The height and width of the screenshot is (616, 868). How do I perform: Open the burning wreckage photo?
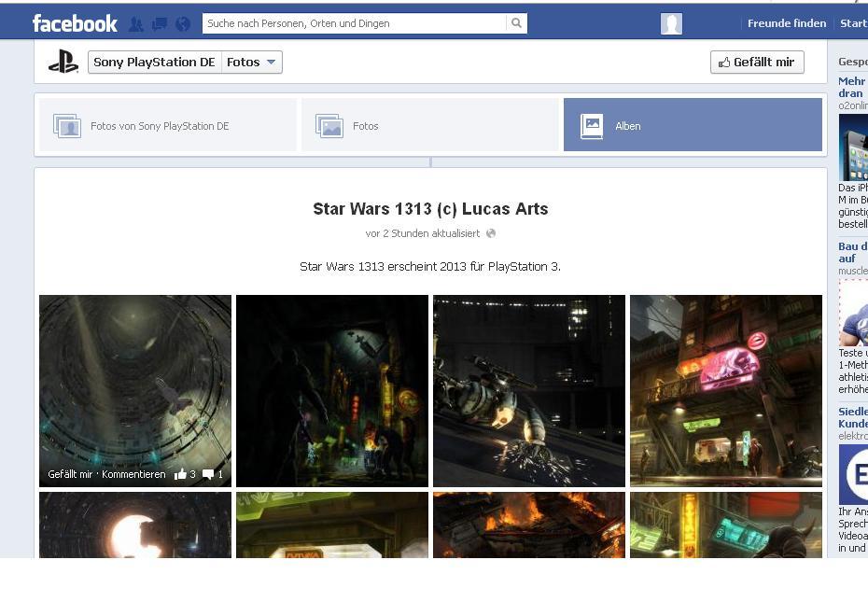tap(529, 525)
